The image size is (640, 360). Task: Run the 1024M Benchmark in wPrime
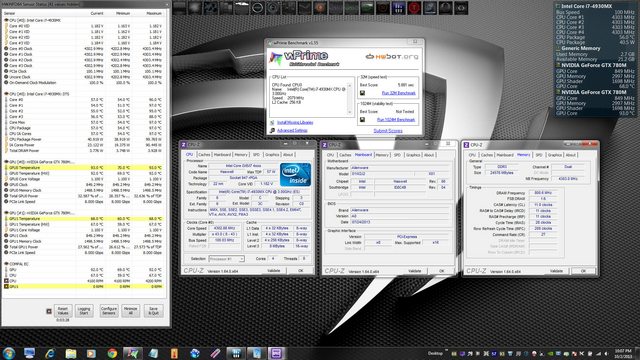pyautogui.click(x=396, y=120)
